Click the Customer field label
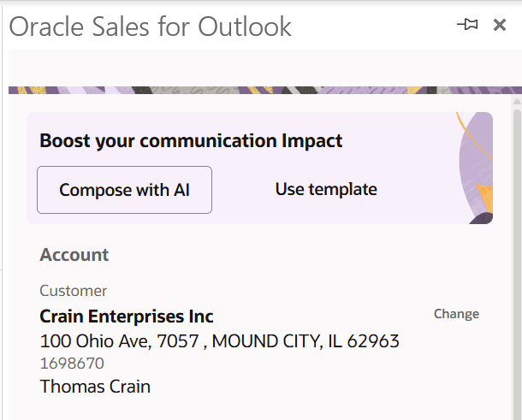Screen dimensions: 522x420 [x=74, y=291]
